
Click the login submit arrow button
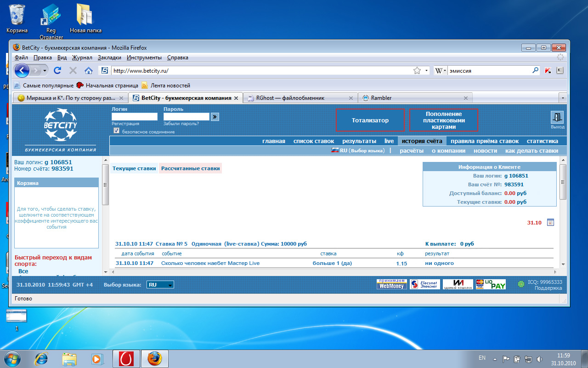point(215,117)
